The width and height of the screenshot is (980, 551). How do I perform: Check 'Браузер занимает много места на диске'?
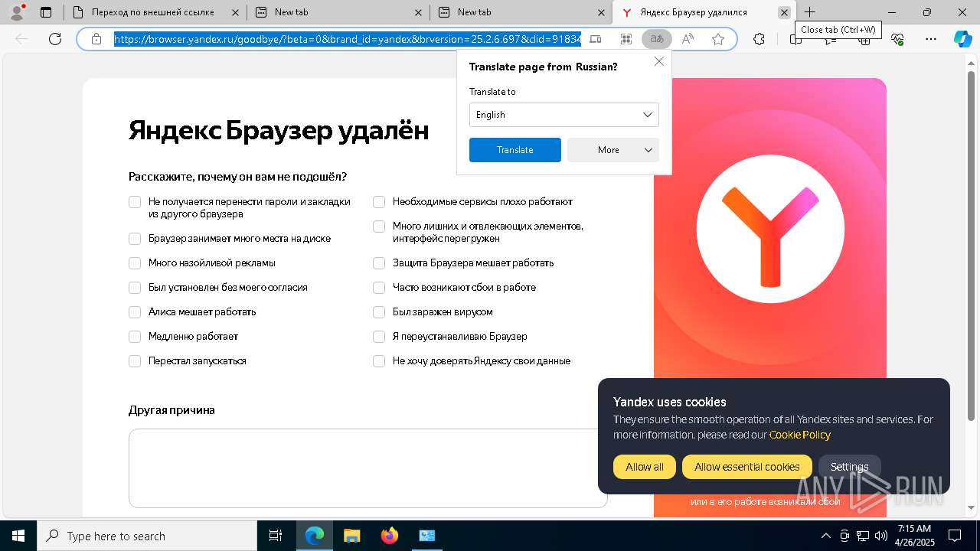click(x=135, y=239)
